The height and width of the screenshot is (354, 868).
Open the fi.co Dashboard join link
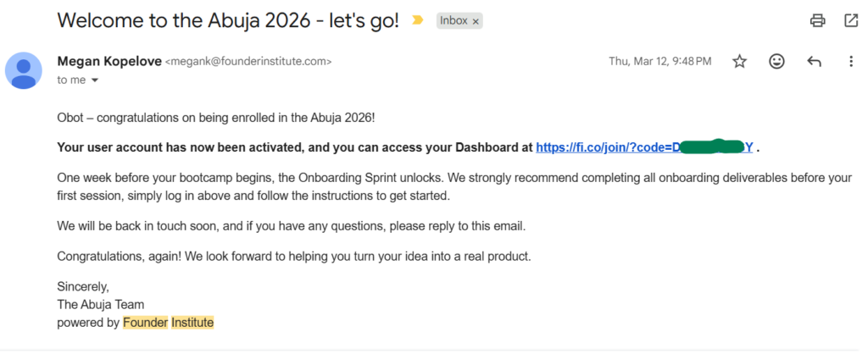tap(644, 147)
